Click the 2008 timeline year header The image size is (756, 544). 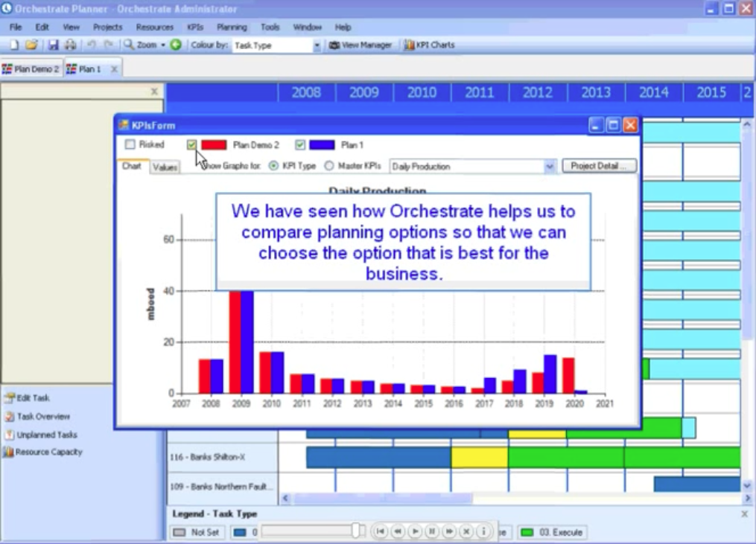tap(306, 92)
